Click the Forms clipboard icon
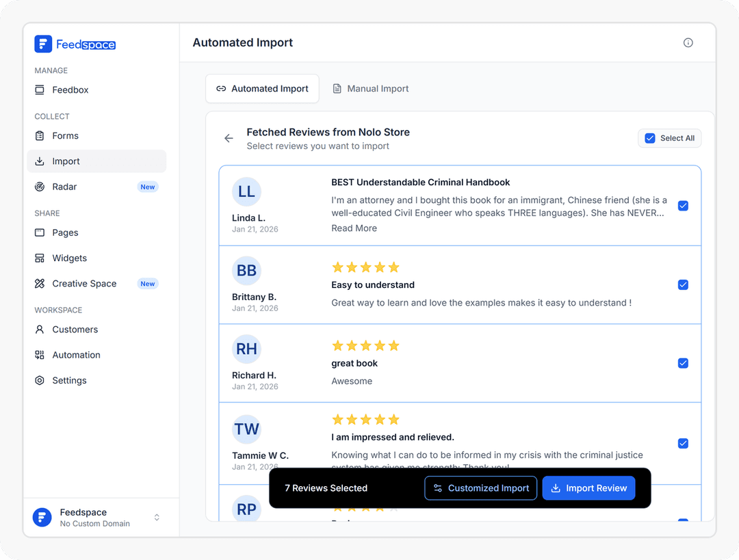 [40, 135]
